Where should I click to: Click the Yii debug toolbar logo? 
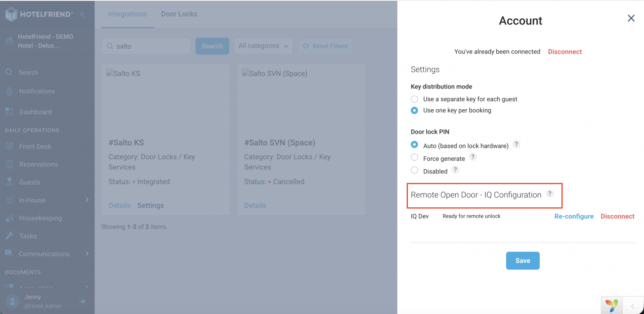tap(611, 306)
